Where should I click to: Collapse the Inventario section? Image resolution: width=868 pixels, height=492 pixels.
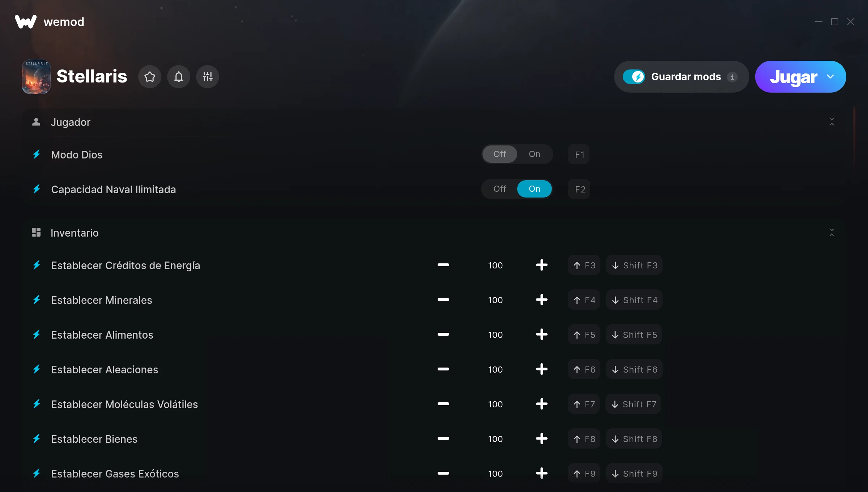(x=832, y=233)
